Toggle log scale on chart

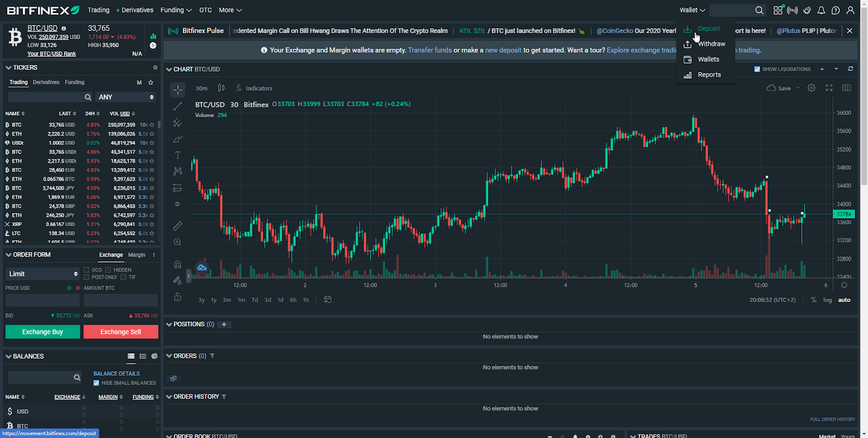coord(827,300)
